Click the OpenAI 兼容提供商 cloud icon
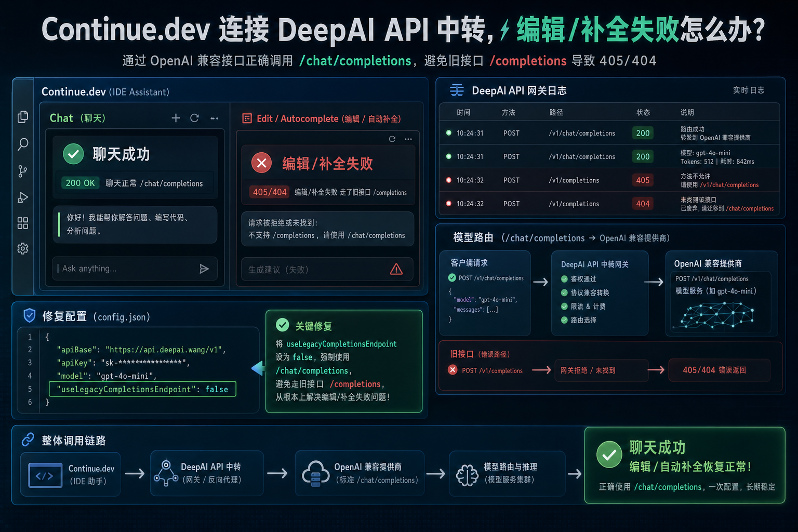Screen dimensions: 798x532 pos(315,473)
